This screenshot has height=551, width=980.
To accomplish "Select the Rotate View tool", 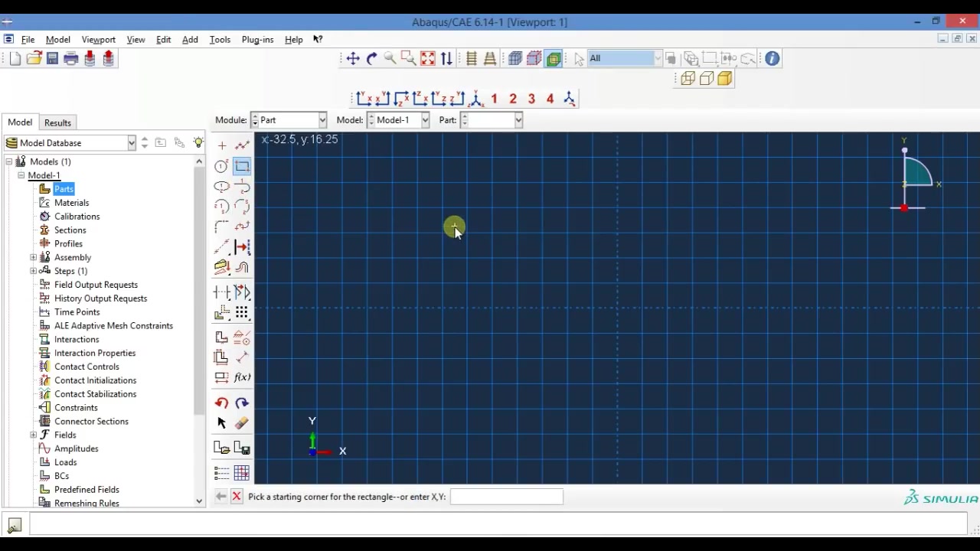I will pos(372,59).
